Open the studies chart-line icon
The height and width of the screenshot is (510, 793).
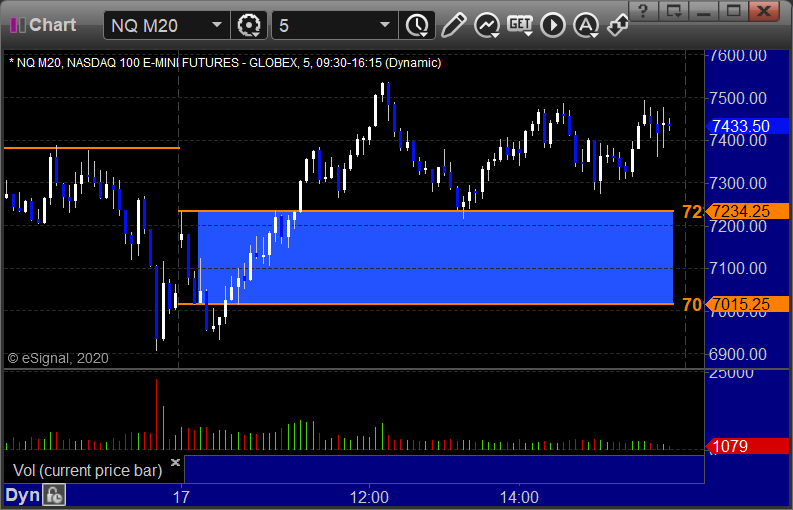487,25
